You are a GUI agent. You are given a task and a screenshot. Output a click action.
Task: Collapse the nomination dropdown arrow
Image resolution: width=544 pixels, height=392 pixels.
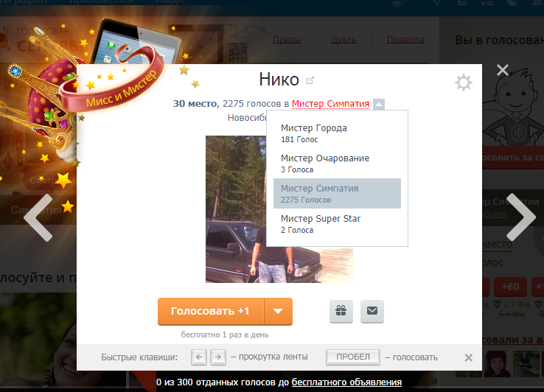[x=379, y=104]
